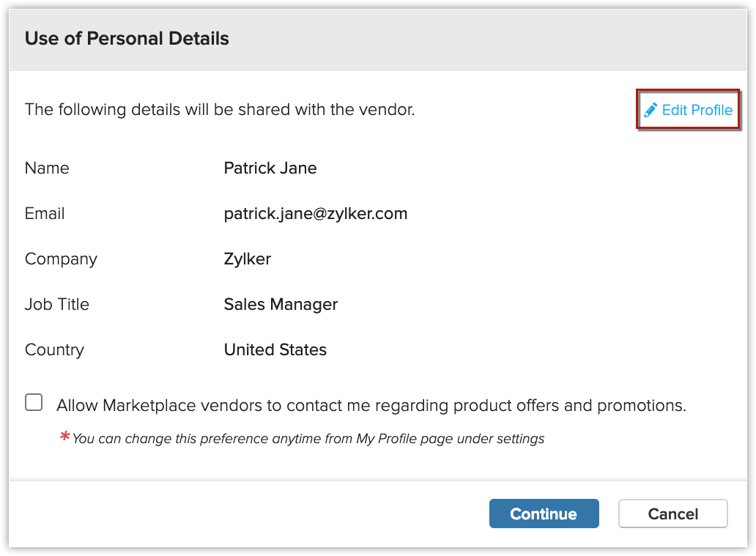The image size is (756, 556).
Task: Click the pencil icon beside Edit Profile
Action: 650,110
